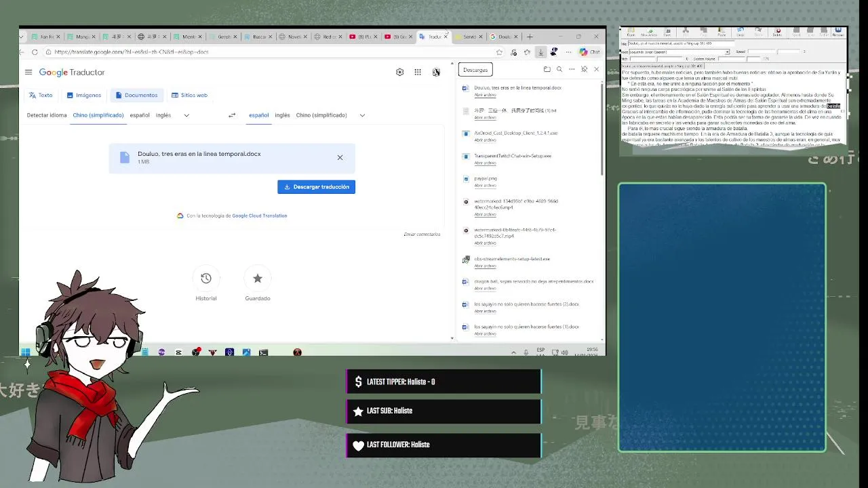The image size is (868, 488).
Task: Click the Downloads arrow in the browser toolbar
Action: [x=540, y=52]
